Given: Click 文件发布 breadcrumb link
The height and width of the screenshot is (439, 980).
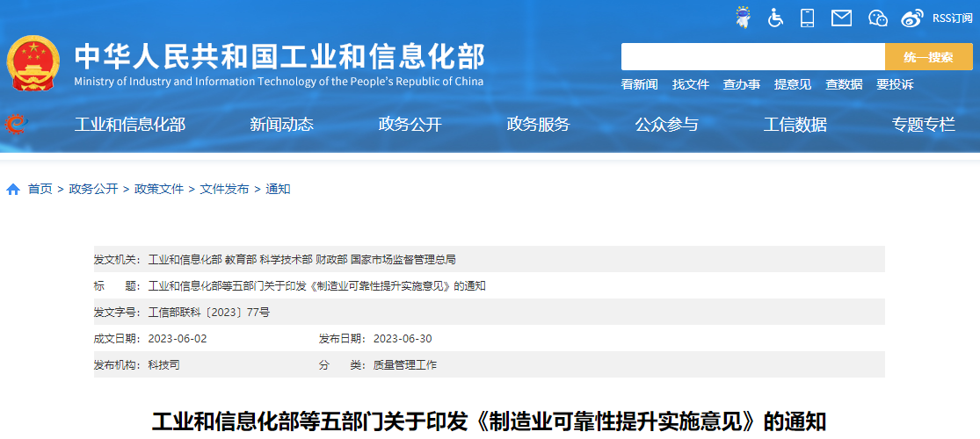Looking at the screenshot, I should 224,189.
